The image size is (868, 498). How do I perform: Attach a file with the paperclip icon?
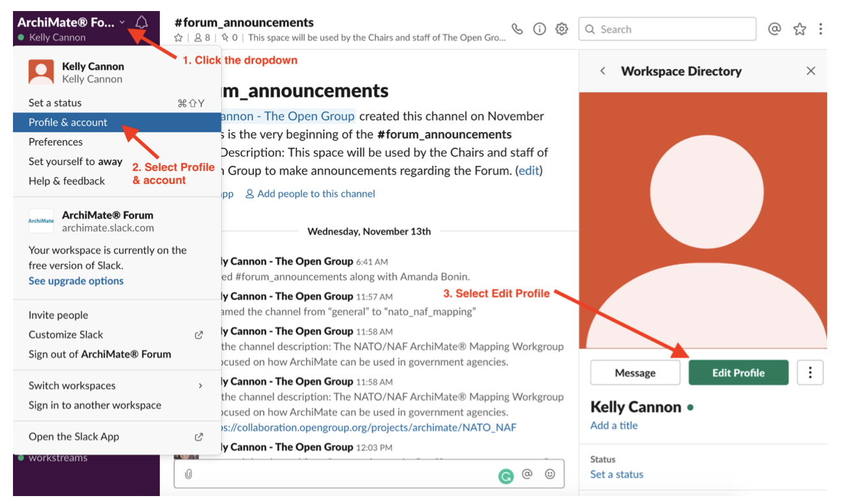tap(189, 473)
